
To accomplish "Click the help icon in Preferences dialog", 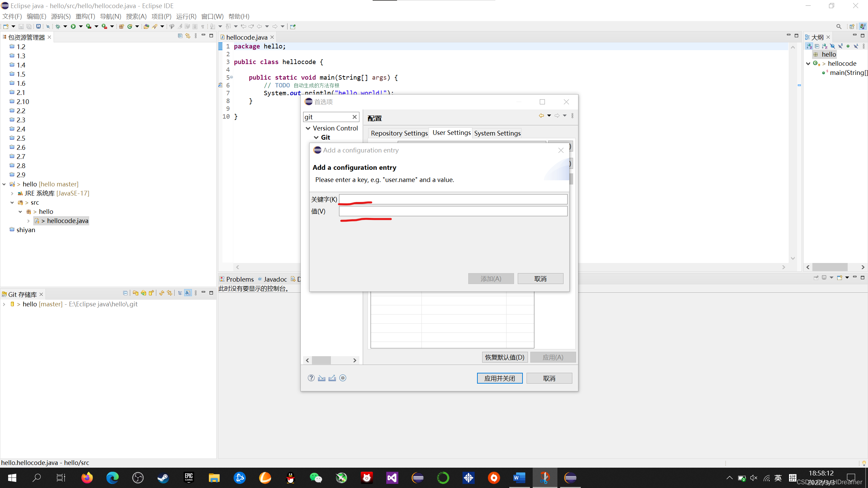I will point(311,378).
